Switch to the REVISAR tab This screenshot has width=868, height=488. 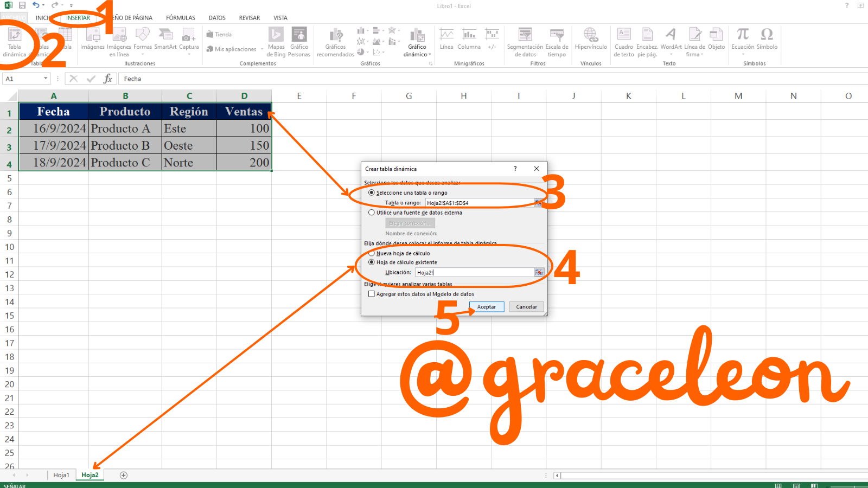click(x=250, y=18)
